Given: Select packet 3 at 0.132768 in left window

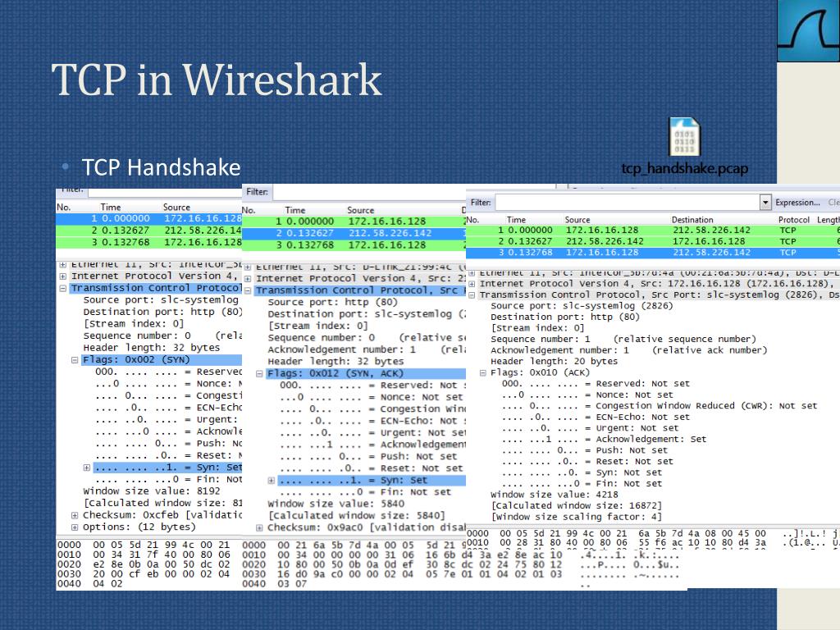Looking at the screenshot, I should 149,242.
